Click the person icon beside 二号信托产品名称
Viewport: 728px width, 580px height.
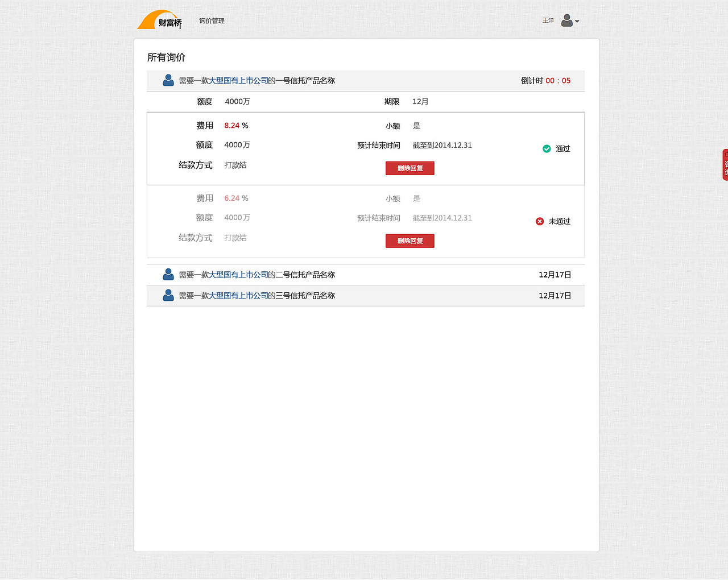pyautogui.click(x=168, y=274)
